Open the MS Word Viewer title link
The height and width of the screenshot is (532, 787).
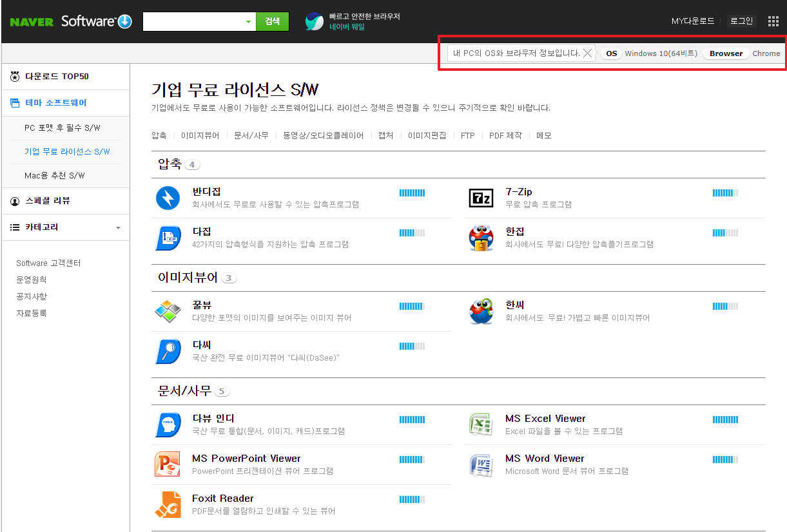point(545,459)
